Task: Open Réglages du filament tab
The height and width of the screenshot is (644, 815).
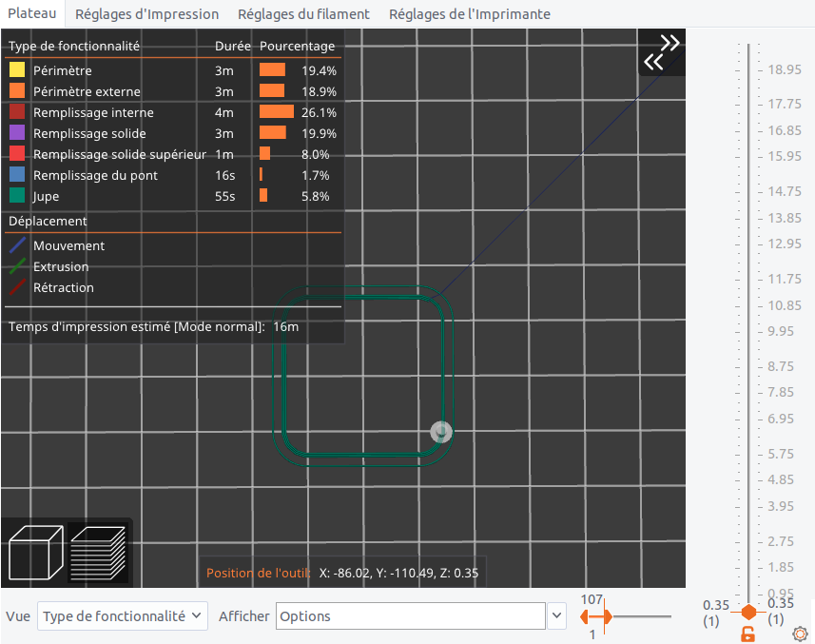Action: click(x=303, y=14)
